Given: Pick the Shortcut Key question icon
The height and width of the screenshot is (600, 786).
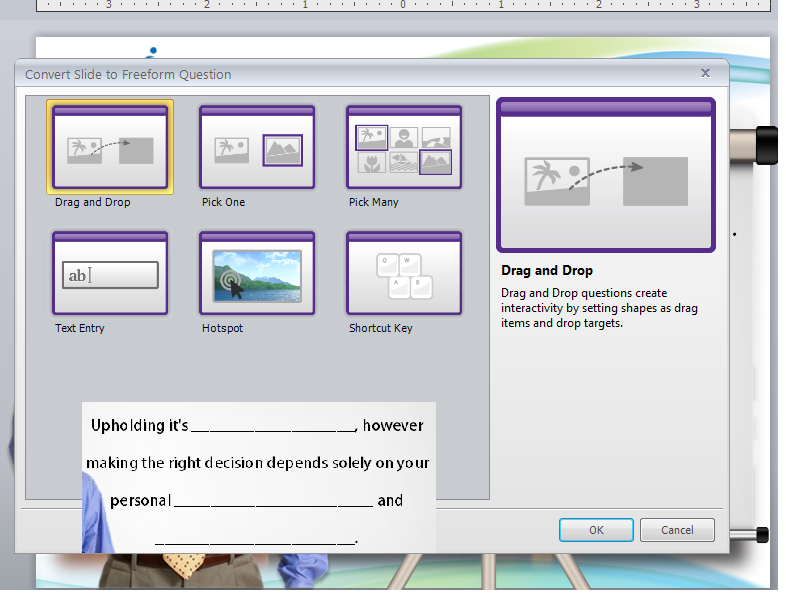Looking at the screenshot, I should [x=404, y=273].
